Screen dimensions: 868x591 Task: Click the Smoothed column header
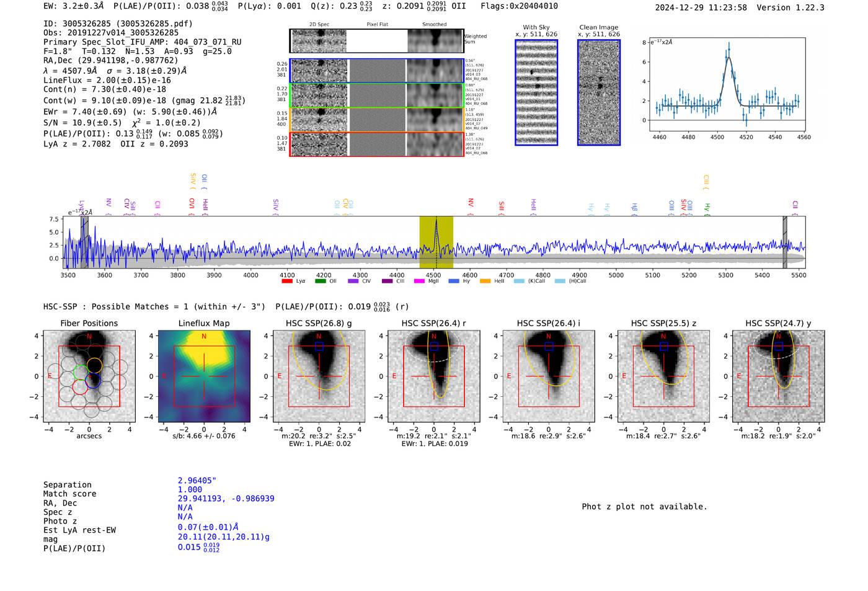[x=435, y=25]
